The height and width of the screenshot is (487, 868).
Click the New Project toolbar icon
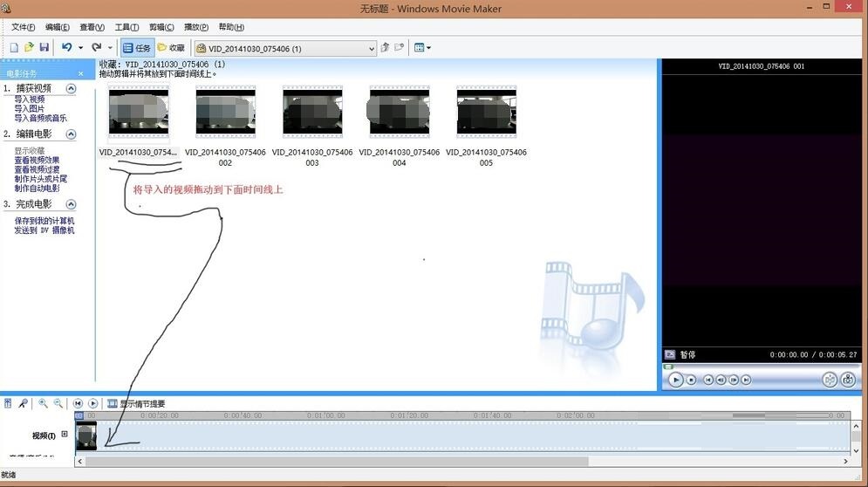14,48
